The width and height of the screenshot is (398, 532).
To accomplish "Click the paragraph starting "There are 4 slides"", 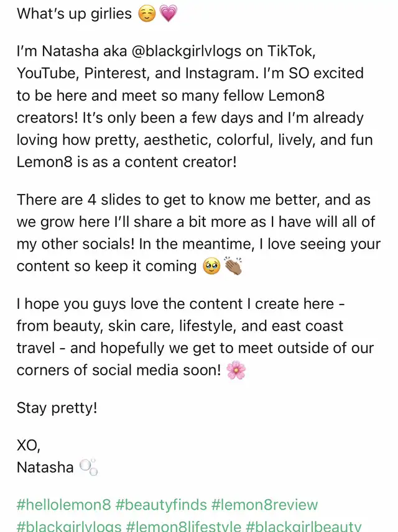I will [x=198, y=233].
